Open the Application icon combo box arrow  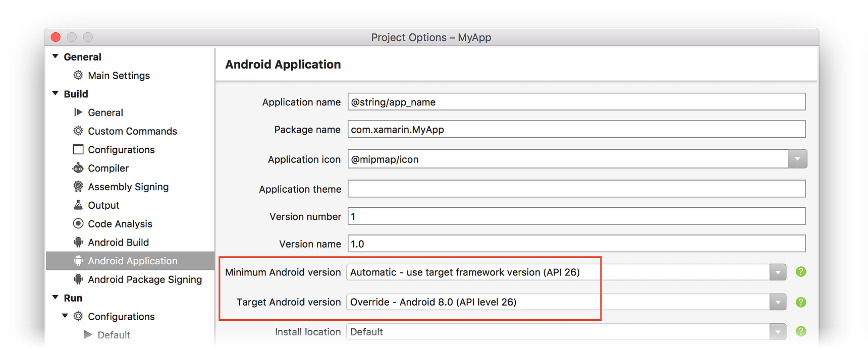(797, 159)
